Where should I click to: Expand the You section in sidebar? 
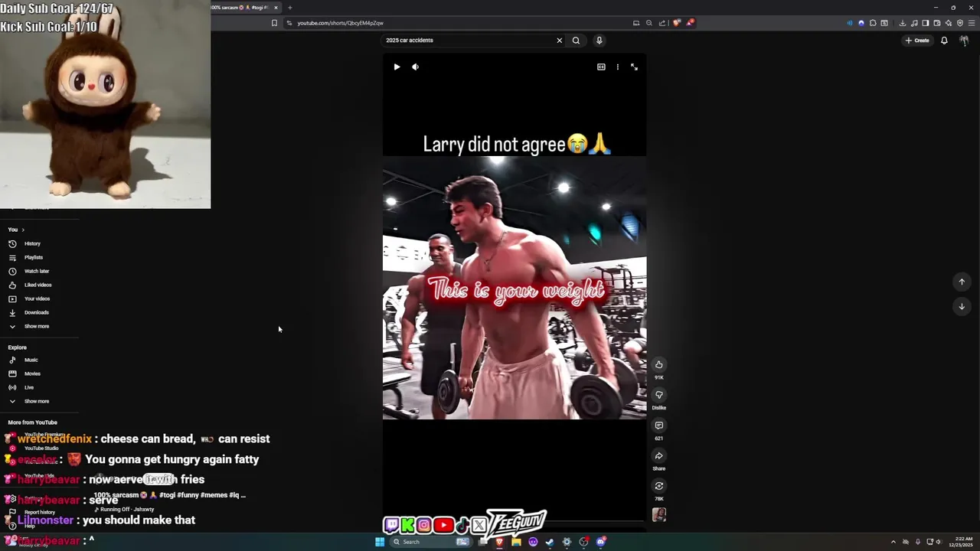tap(16, 230)
